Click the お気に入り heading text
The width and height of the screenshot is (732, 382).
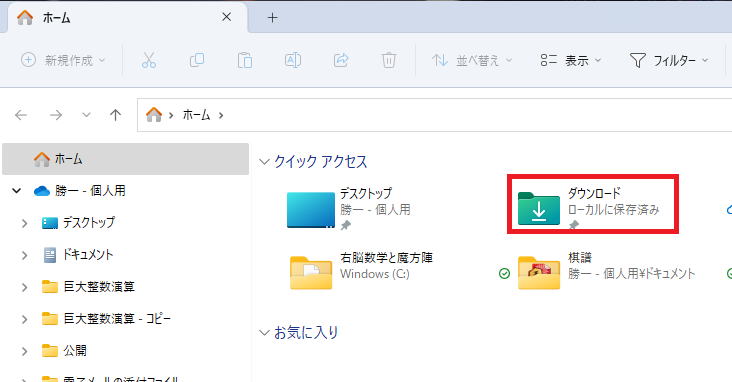click(x=306, y=332)
